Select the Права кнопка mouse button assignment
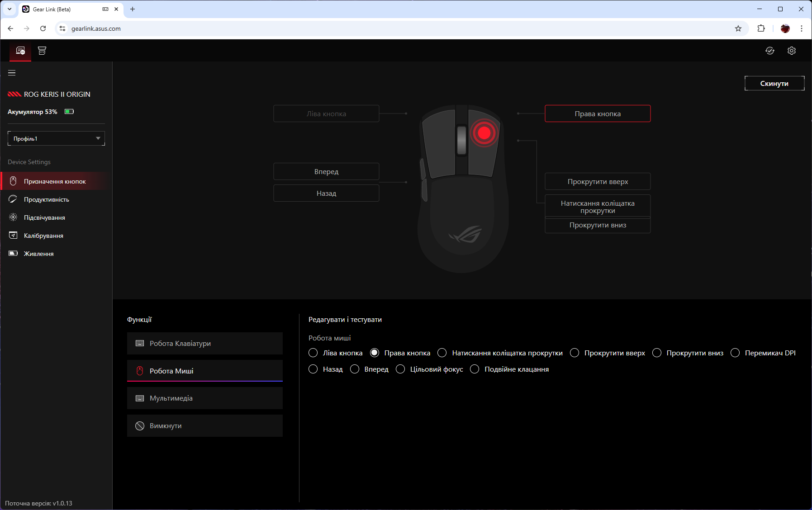 [x=598, y=114]
